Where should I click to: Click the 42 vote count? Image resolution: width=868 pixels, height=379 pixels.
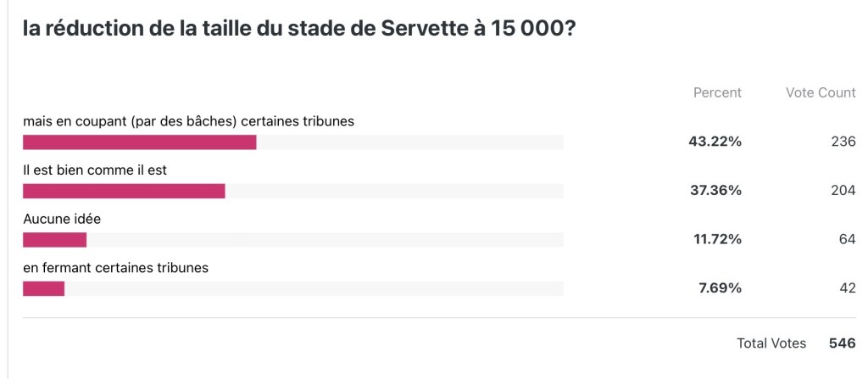coord(847,288)
